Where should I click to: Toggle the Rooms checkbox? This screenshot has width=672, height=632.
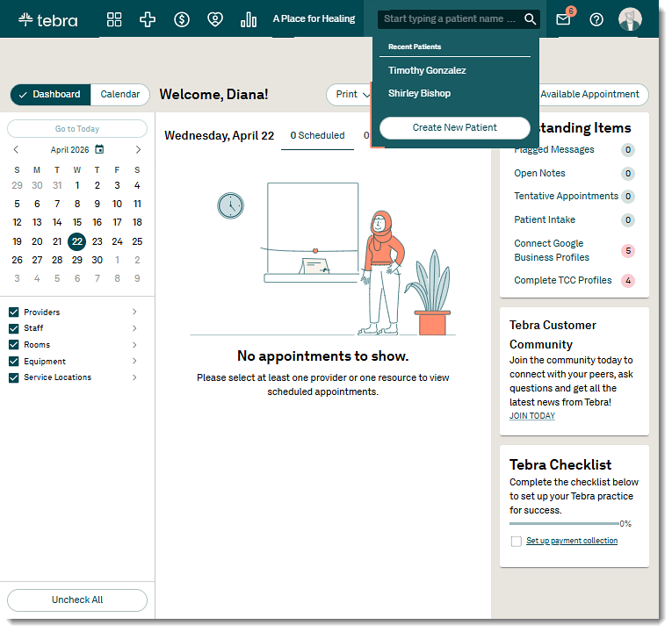(x=14, y=345)
